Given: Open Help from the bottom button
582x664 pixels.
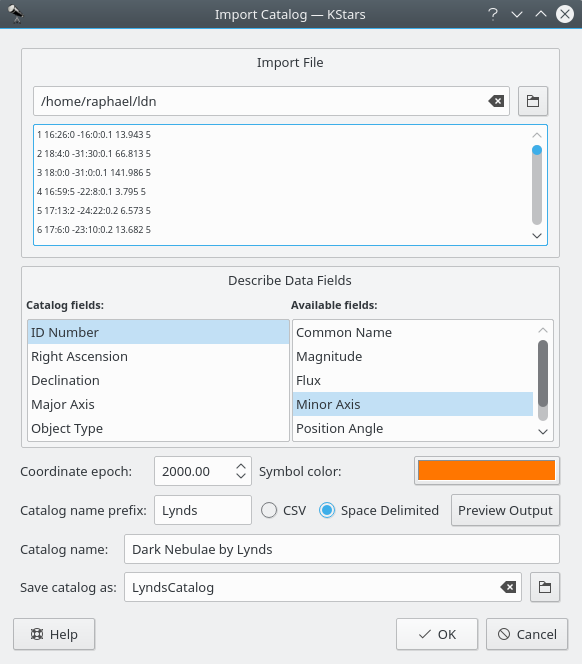Looking at the screenshot, I should (54, 634).
